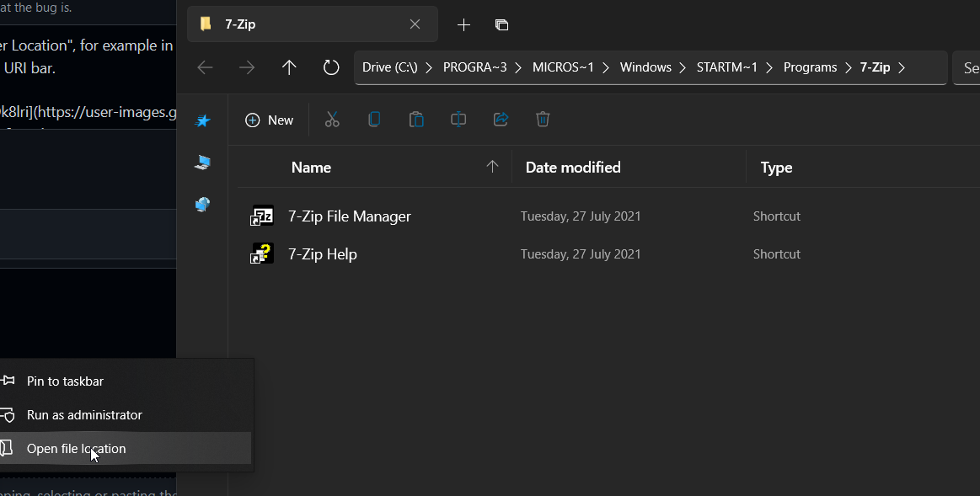This screenshot has height=496, width=980.
Task: Paste using the clipboard icon
Action: [416, 120]
